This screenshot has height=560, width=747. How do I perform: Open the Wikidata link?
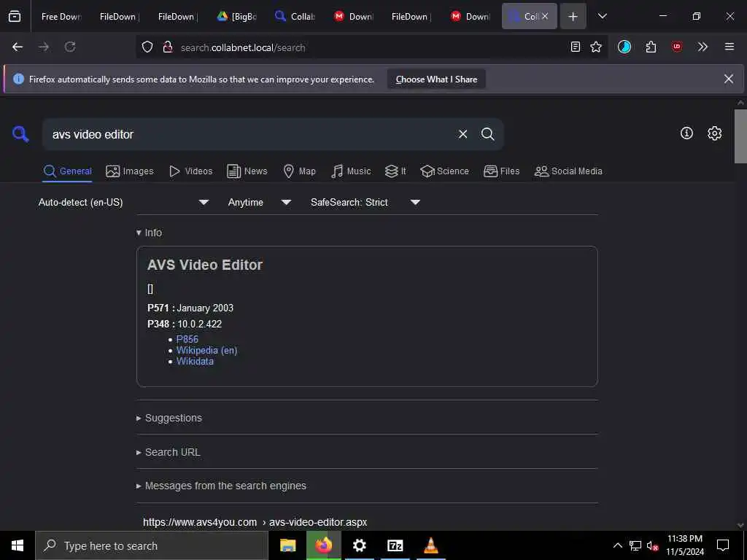click(x=195, y=362)
